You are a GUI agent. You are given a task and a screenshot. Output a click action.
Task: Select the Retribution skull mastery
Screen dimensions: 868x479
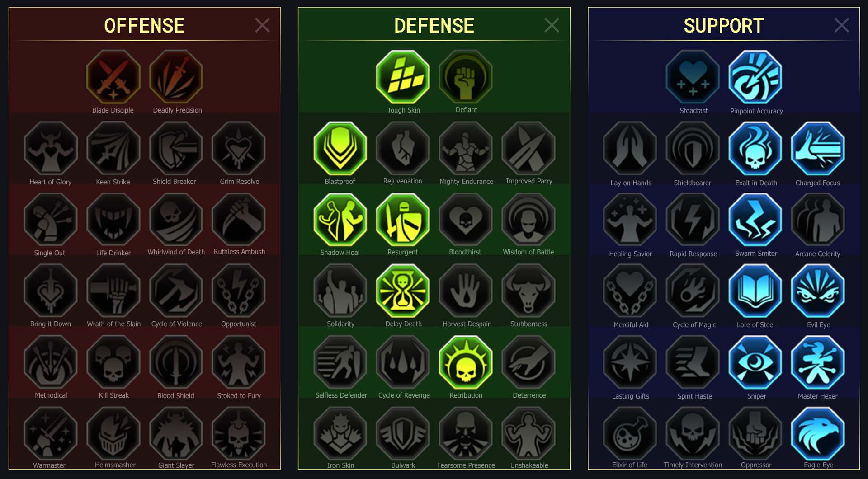pos(466,362)
